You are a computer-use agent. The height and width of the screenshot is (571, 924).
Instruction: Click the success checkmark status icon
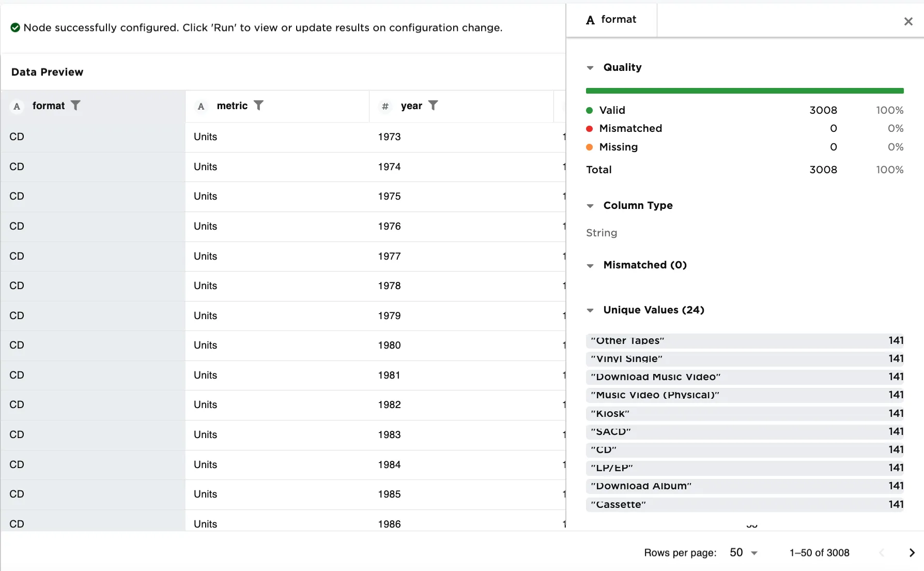click(x=16, y=27)
